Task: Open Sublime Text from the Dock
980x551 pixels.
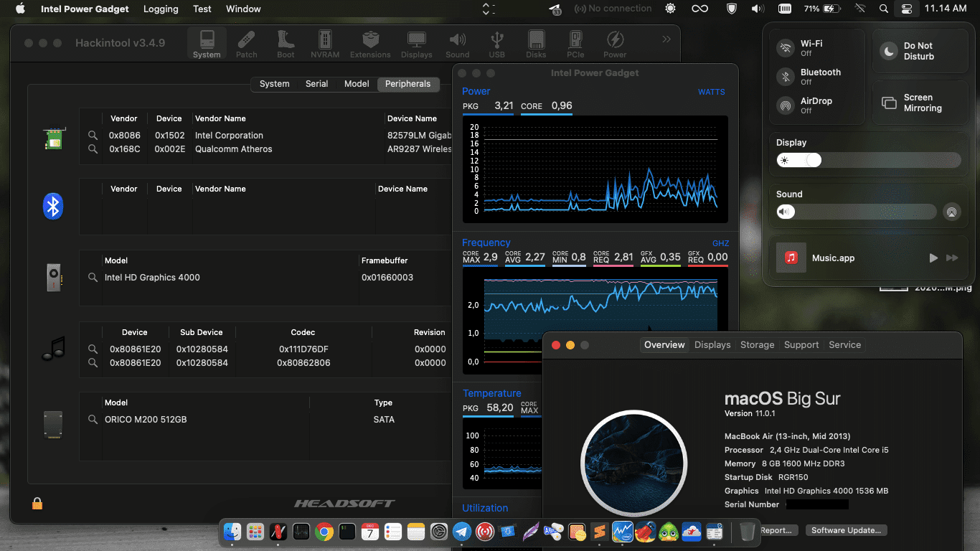Action: coord(600,532)
